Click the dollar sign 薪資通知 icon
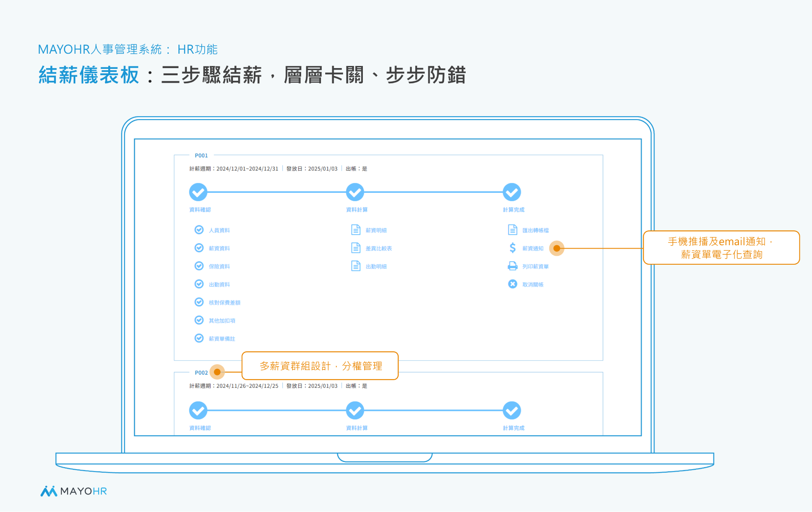Screen dimensions: 812x512 click(x=512, y=248)
